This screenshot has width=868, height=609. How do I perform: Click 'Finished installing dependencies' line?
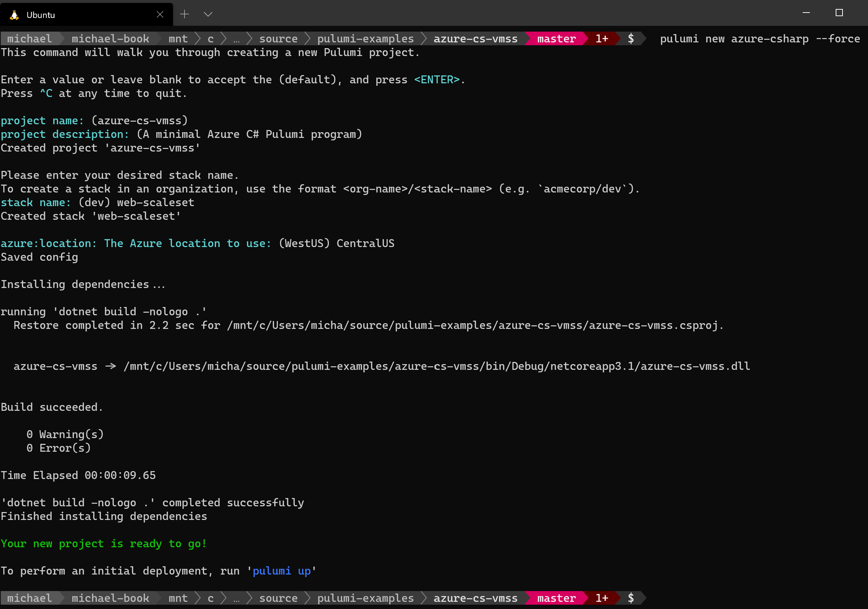point(104,516)
